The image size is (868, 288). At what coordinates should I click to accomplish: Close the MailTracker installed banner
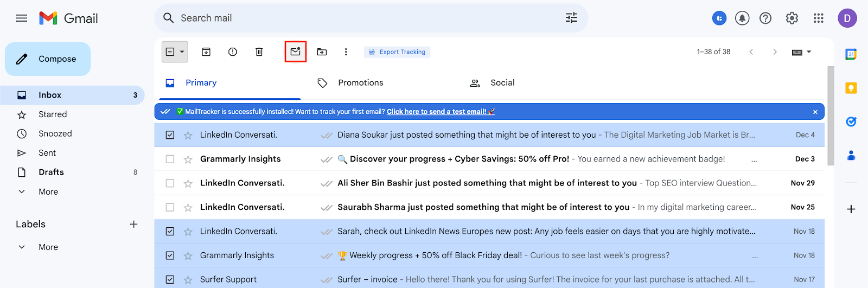[815, 112]
